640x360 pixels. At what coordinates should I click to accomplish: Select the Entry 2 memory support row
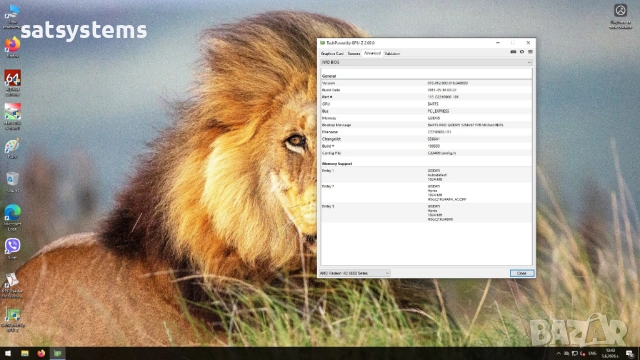coord(426,193)
